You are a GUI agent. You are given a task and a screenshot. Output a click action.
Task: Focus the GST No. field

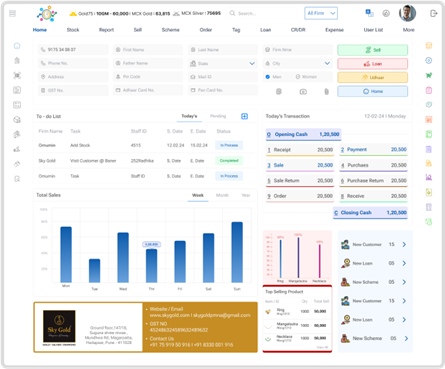pos(73,90)
